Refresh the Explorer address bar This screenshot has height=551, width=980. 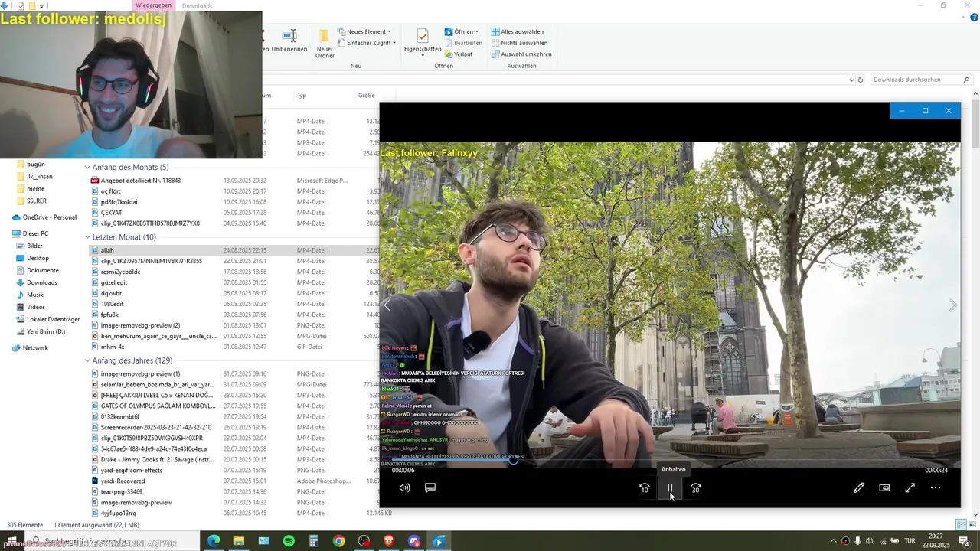861,80
